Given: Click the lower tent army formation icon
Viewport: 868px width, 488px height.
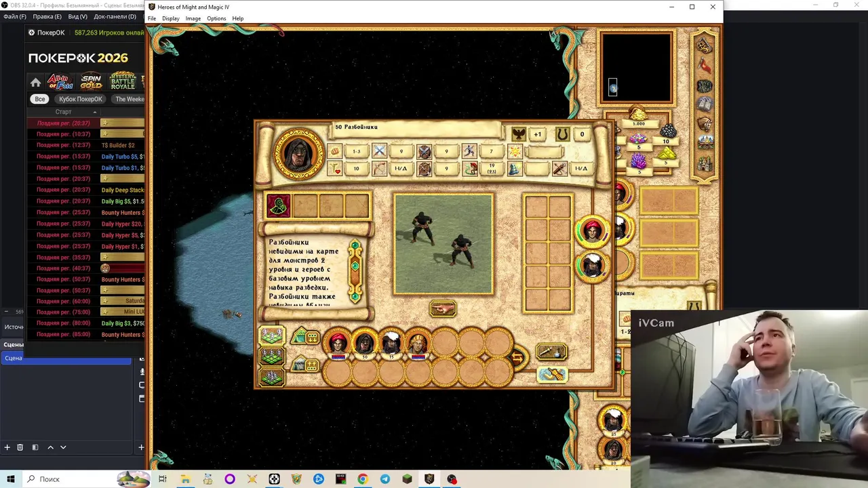Looking at the screenshot, I should click(x=305, y=365).
